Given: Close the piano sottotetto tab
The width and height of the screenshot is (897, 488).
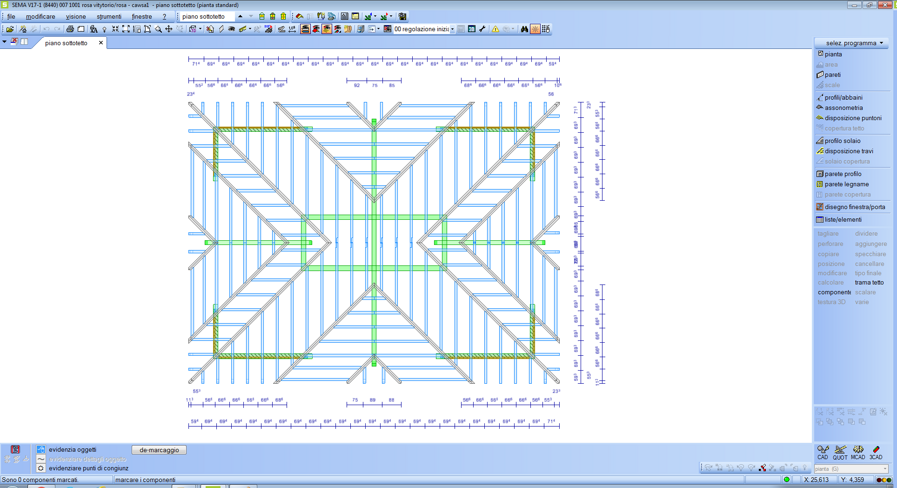Looking at the screenshot, I should pyautogui.click(x=101, y=43).
